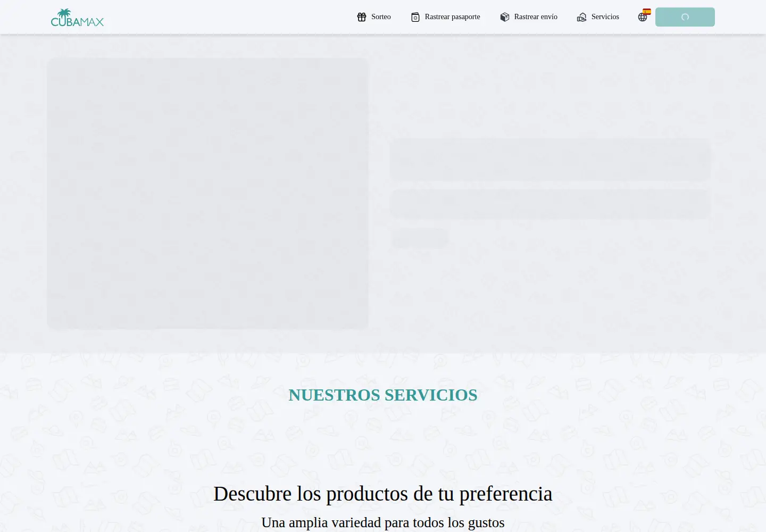Select the NUESTROS SERVICIOS heading
Image resolution: width=766 pixels, height=532 pixels.
(383, 395)
